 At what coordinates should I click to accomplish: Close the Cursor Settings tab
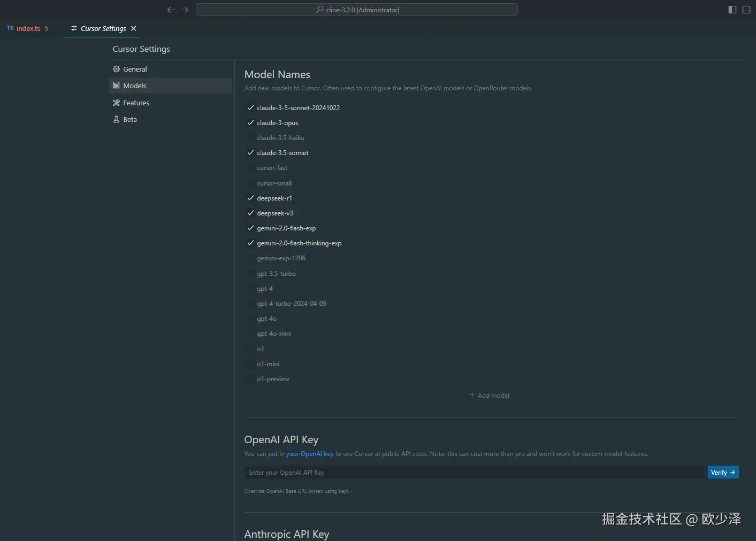(134, 28)
